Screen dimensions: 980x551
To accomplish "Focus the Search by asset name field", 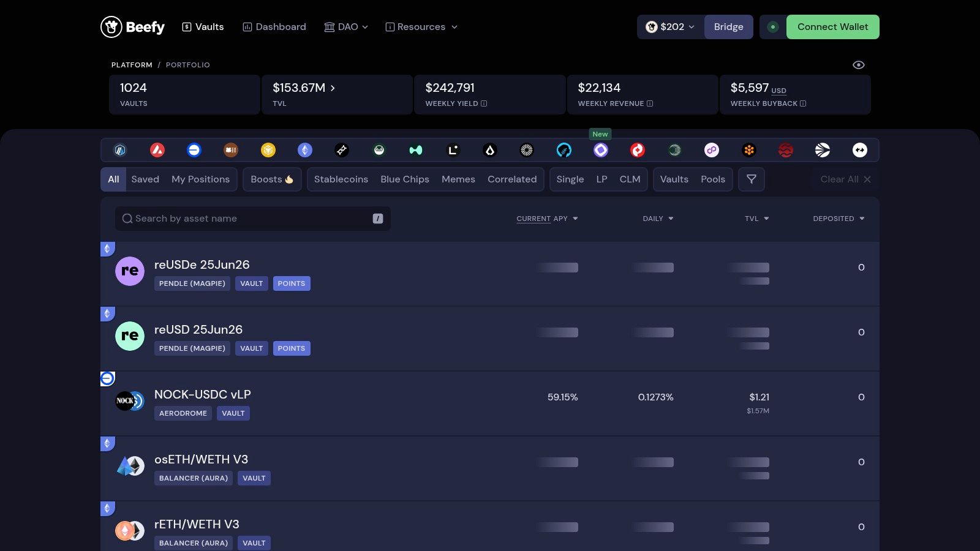I will tap(252, 219).
